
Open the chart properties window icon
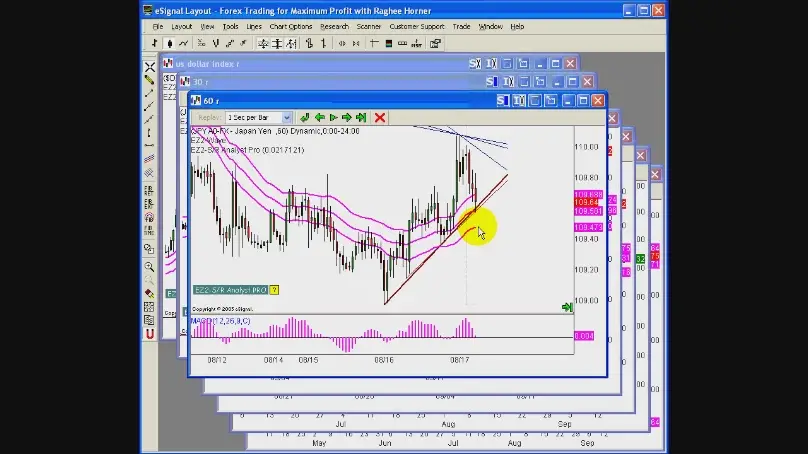click(x=435, y=44)
